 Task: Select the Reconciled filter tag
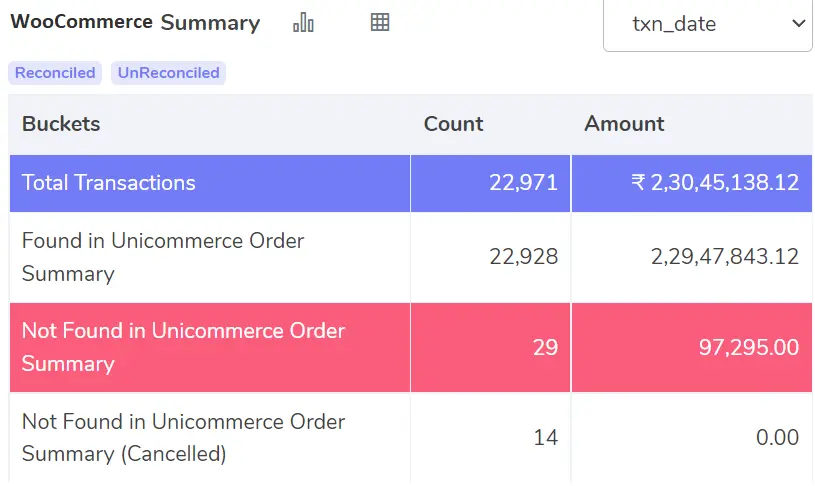[55, 73]
